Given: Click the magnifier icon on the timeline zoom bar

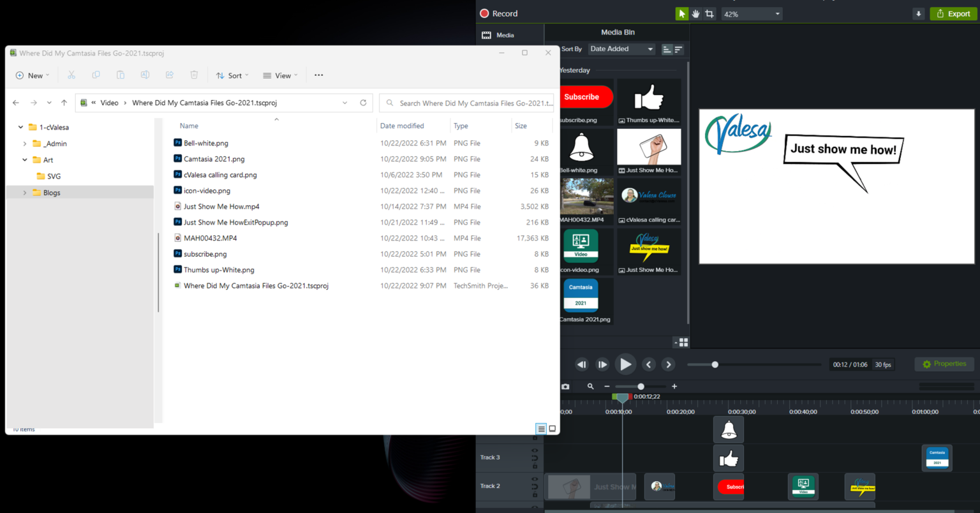Looking at the screenshot, I should tap(590, 386).
